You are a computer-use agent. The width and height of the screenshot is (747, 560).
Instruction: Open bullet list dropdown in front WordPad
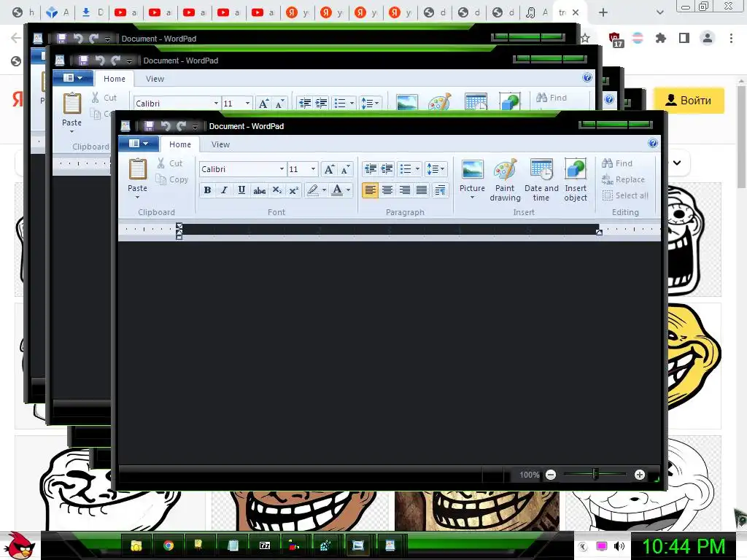(417, 169)
